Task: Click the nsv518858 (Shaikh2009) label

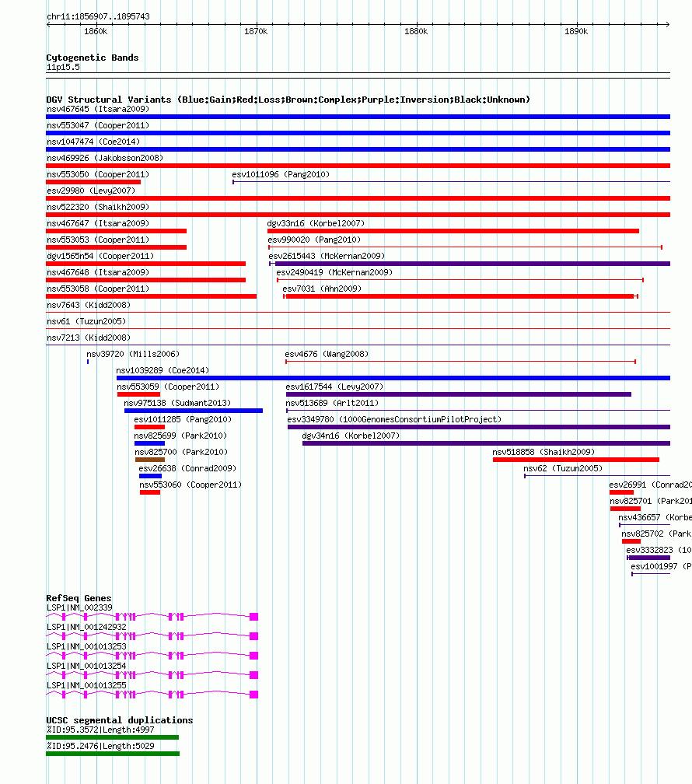Action: [x=544, y=452]
